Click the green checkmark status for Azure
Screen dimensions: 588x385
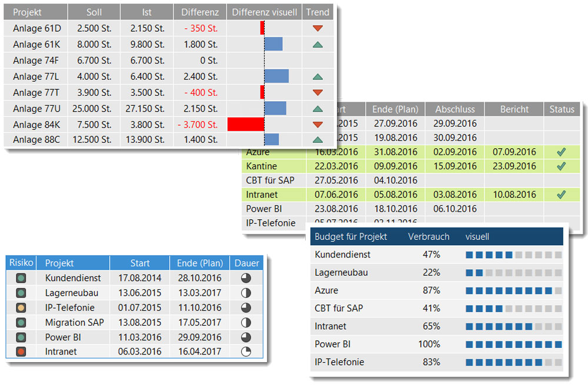(x=561, y=152)
